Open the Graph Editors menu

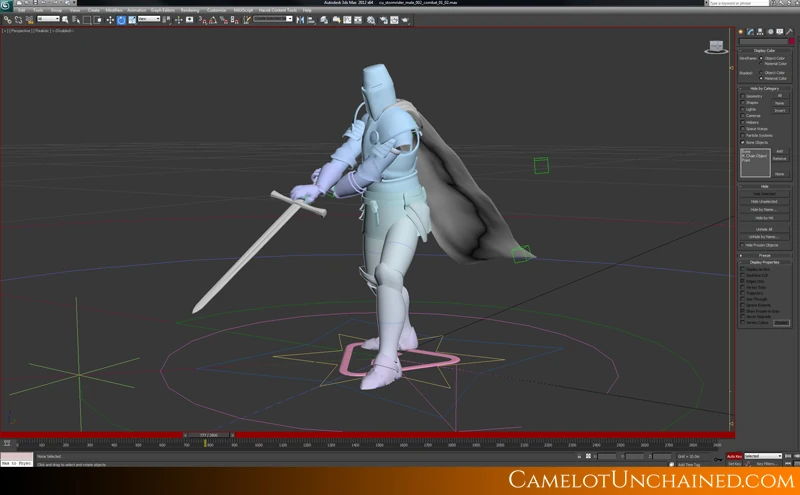(x=163, y=10)
